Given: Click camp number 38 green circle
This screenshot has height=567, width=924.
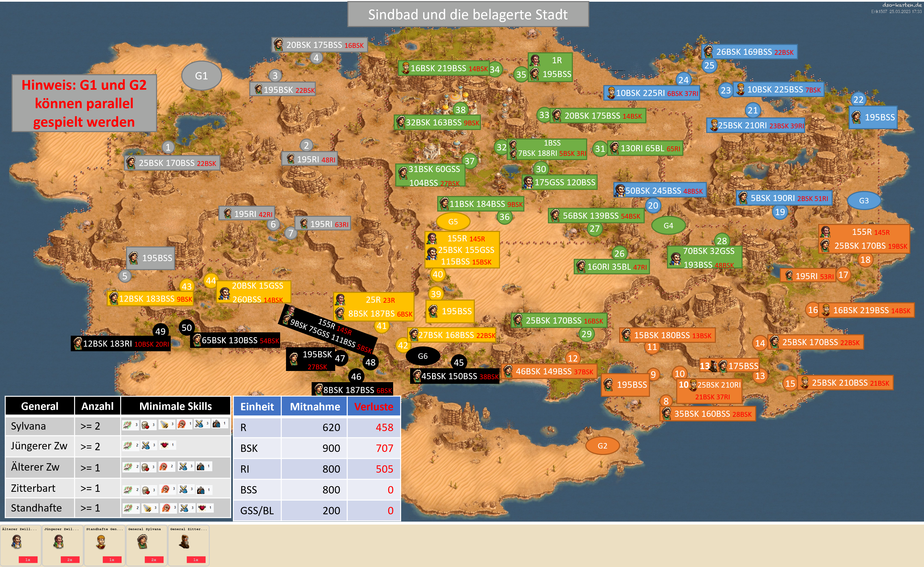Looking at the screenshot, I should [461, 110].
